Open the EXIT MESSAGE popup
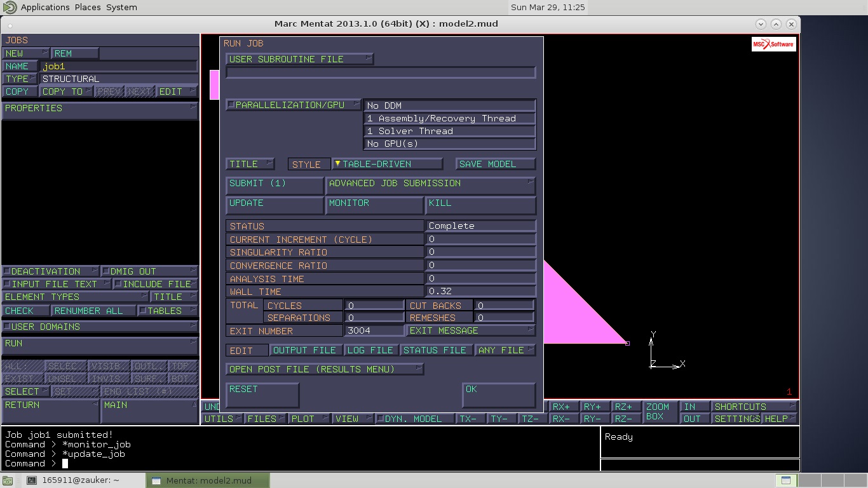Viewport: 868px width, 488px height. tap(471, 330)
